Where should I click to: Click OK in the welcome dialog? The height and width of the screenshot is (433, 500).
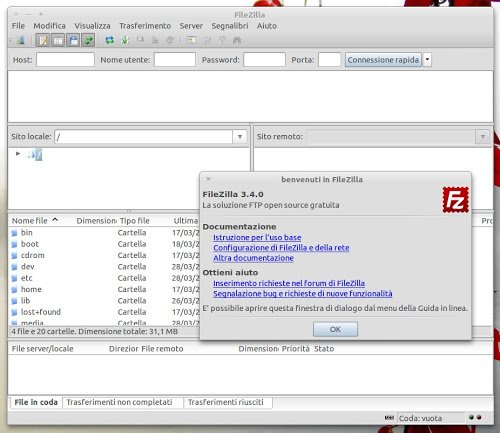pos(335,329)
